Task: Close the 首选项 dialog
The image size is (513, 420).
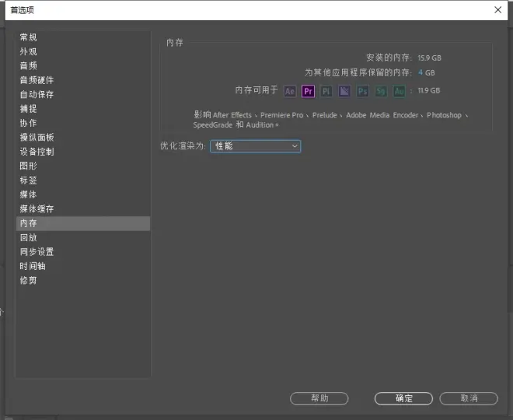Action: point(497,10)
